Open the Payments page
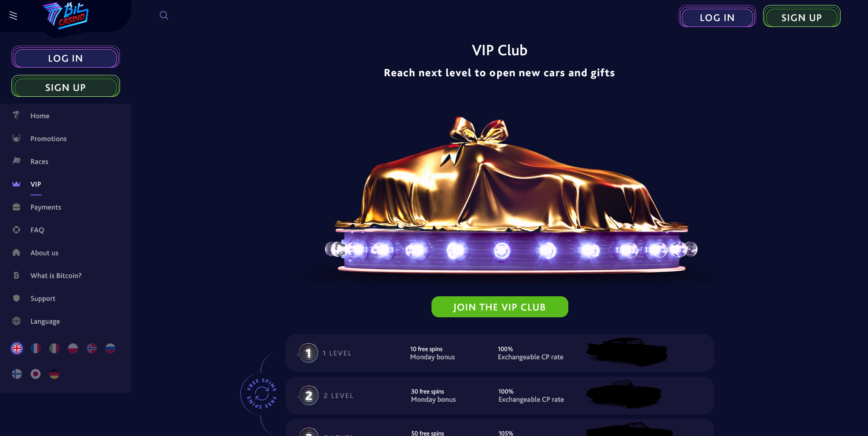The width and height of the screenshot is (868, 436). point(46,207)
